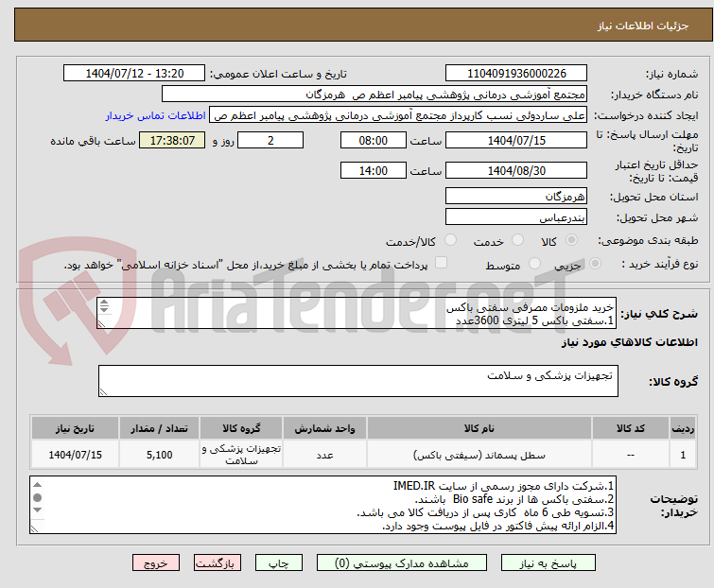Click the general description text area
The width and height of the screenshot is (714, 588).
[x=357, y=313]
